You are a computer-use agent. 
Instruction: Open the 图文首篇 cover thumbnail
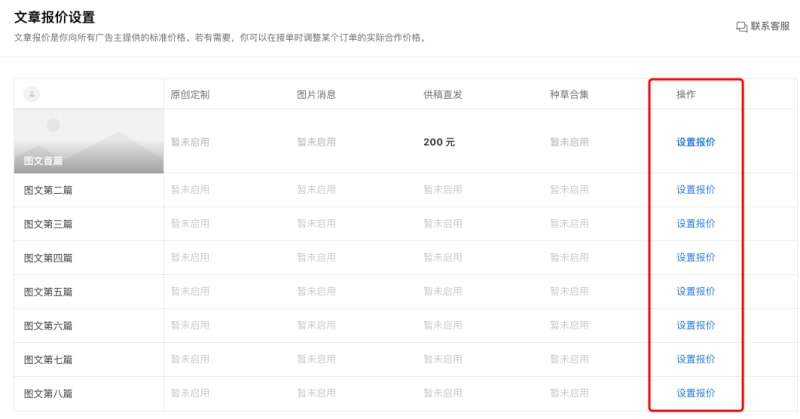tap(89, 141)
